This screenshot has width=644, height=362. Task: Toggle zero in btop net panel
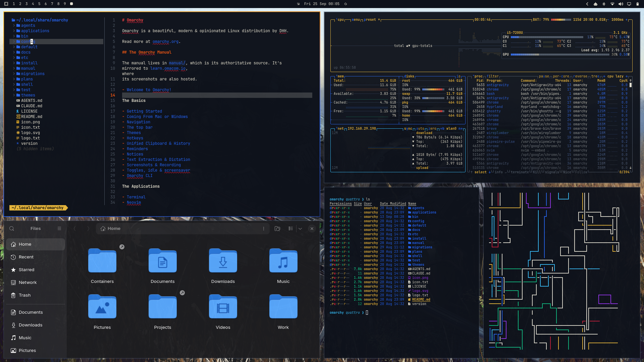[x=432, y=129]
